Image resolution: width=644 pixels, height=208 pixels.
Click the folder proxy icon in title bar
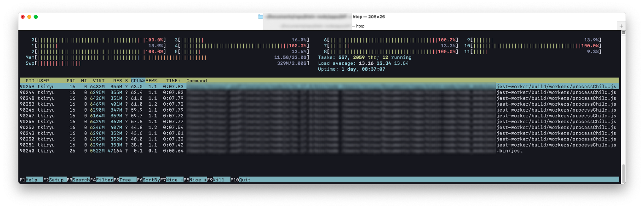click(x=261, y=17)
